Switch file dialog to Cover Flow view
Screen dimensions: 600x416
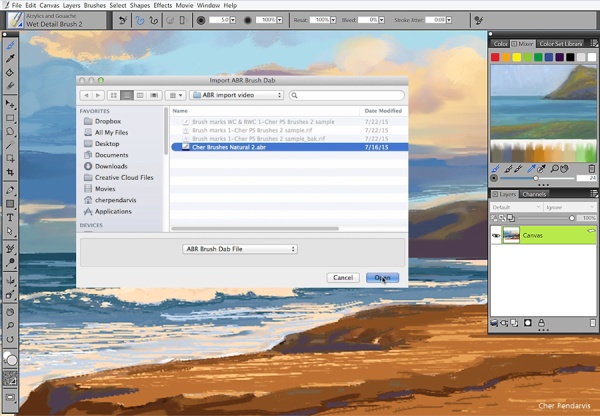tap(154, 95)
